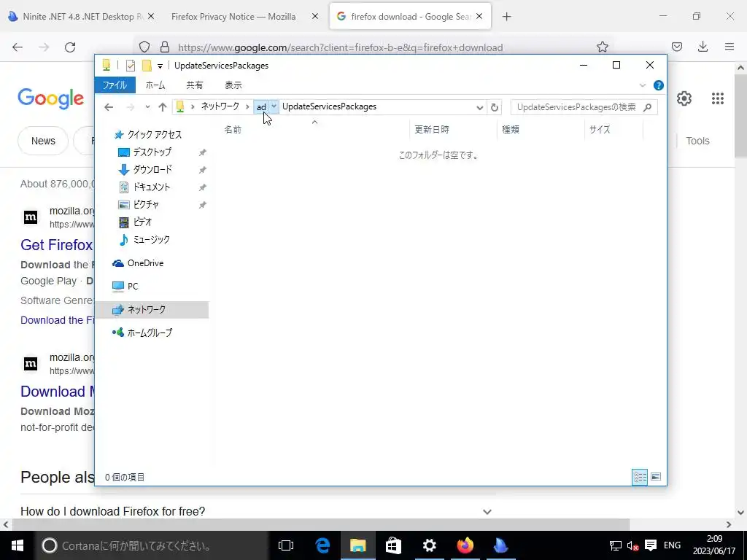The width and height of the screenshot is (747, 560).
Task: Select ダウンロード in navigation pane
Action: [152, 169]
